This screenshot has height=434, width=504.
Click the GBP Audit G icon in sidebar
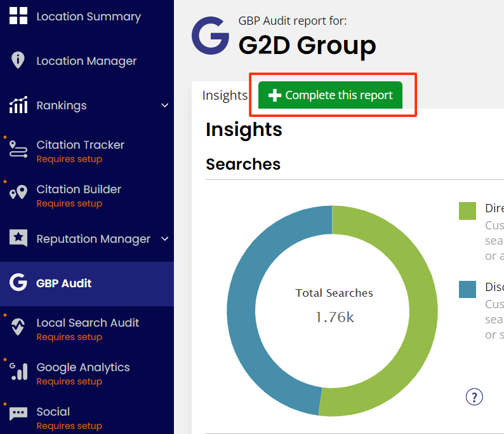point(18,283)
